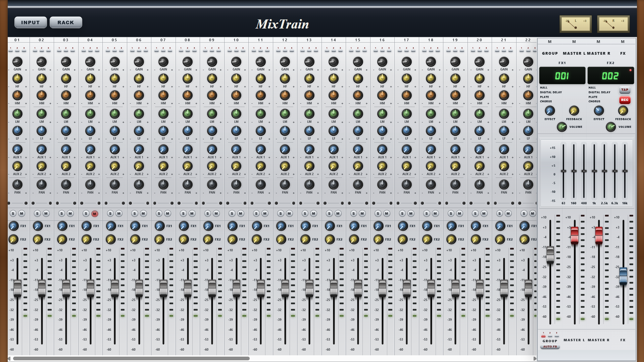Turn the green VOLUME knob of FX1
The image size is (644, 362).
[x=562, y=126]
